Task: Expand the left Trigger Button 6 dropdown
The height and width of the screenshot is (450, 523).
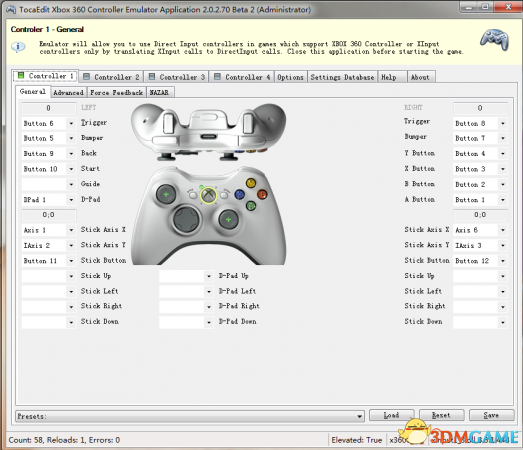Action: pos(71,123)
